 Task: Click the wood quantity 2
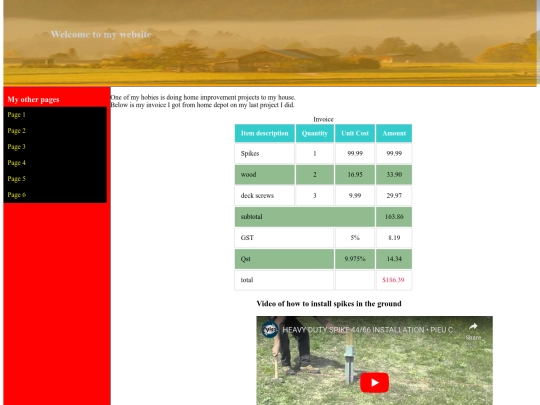point(315,175)
